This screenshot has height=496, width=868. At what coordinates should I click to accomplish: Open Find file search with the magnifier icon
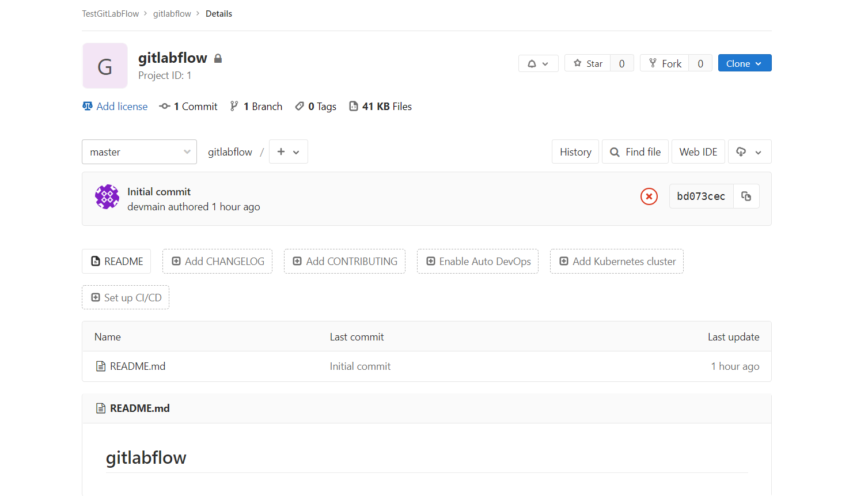coord(616,152)
